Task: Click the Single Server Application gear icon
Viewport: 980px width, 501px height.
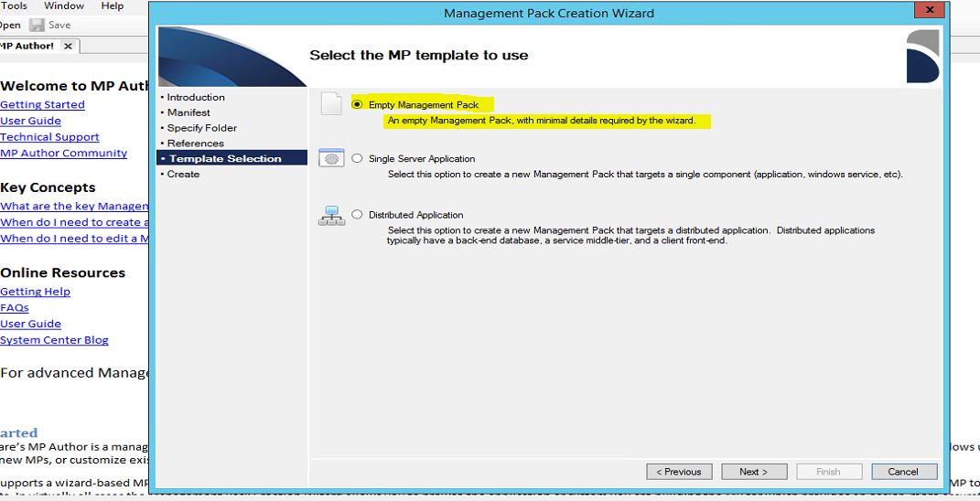Action: (x=332, y=158)
